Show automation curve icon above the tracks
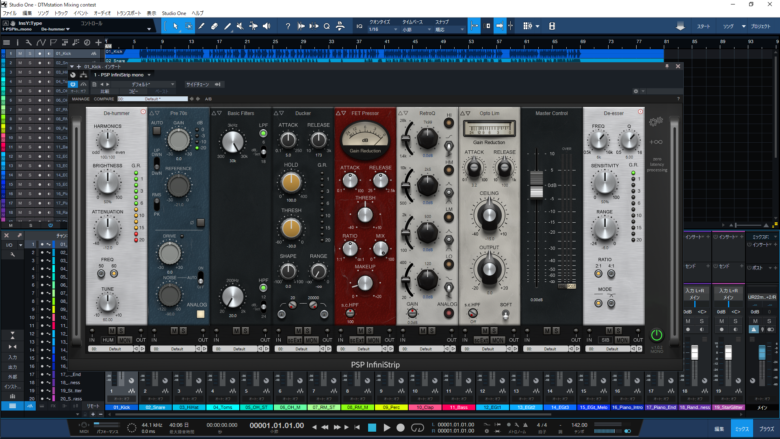 click(40, 43)
